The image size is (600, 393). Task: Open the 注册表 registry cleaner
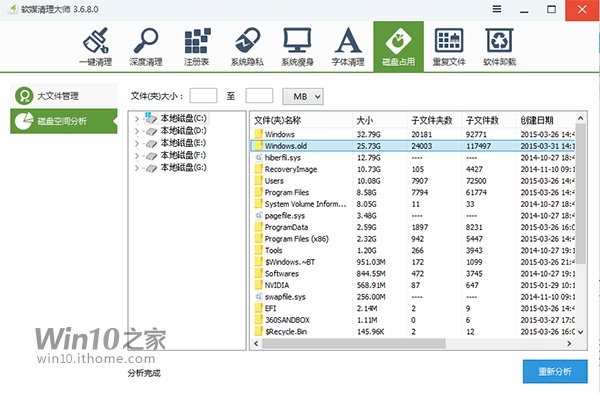[x=197, y=47]
